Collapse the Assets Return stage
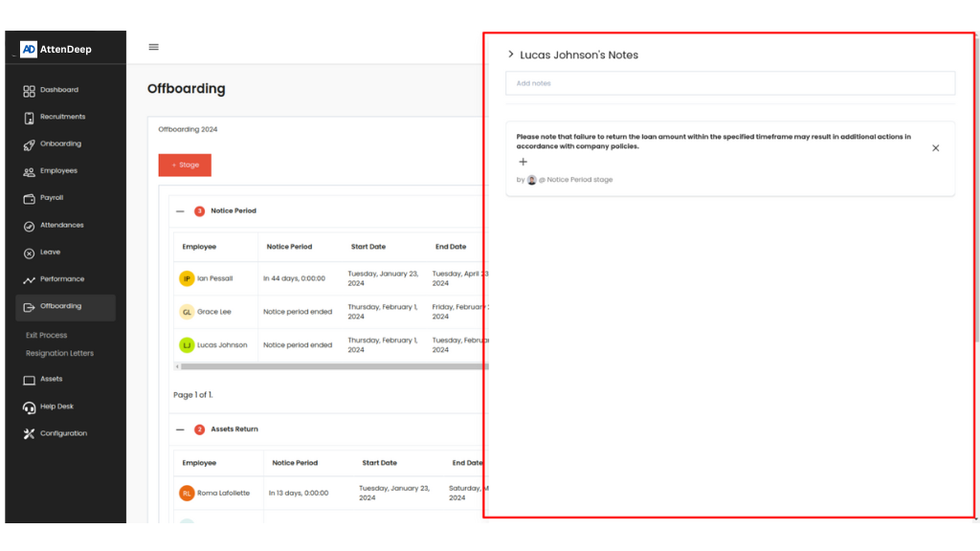This screenshot has width=980, height=551. coord(180,430)
